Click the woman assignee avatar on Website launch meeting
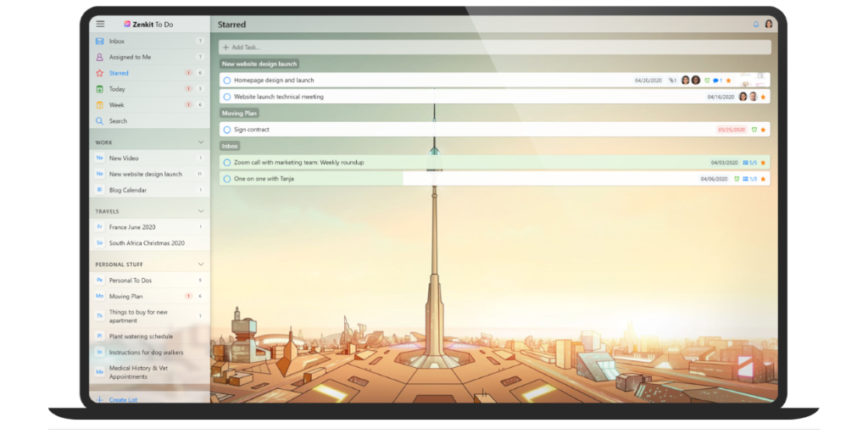The height and width of the screenshot is (434, 868). (x=743, y=97)
